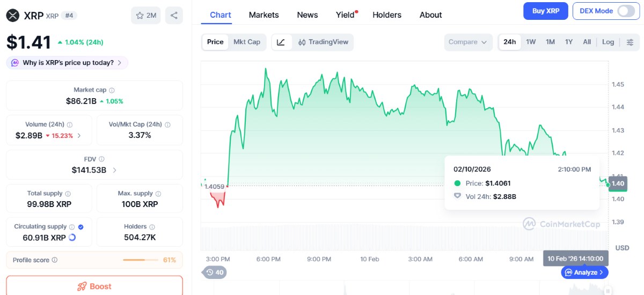
Task: Click the rocket icon on Boost button
Action: [82, 286]
